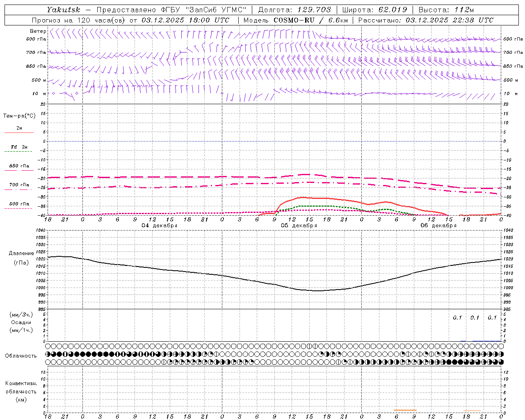Click the '1040' pressure tick on left axis
Image resolution: width=525 pixels, height=420 pixels.
(x=41, y=231)
